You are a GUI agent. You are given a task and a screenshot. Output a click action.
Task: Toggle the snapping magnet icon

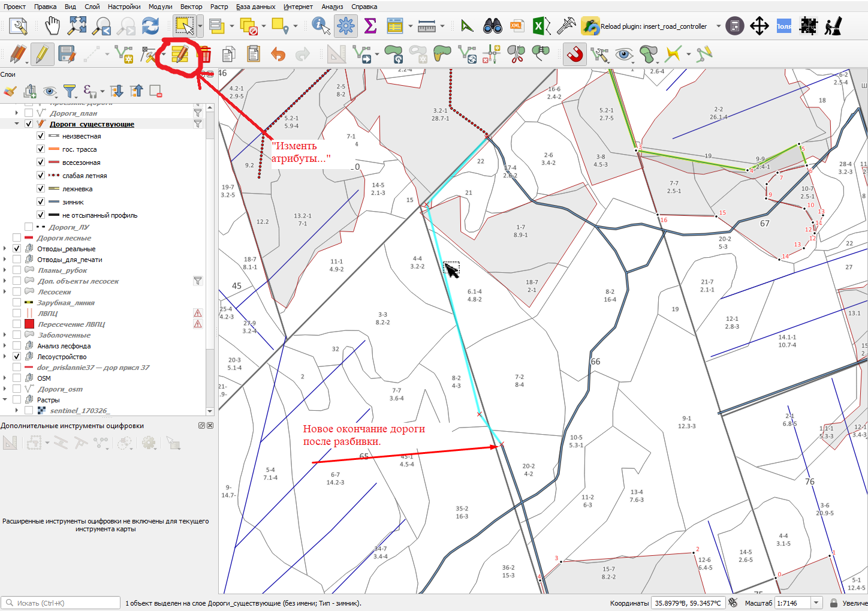click(x=574, y=55)
